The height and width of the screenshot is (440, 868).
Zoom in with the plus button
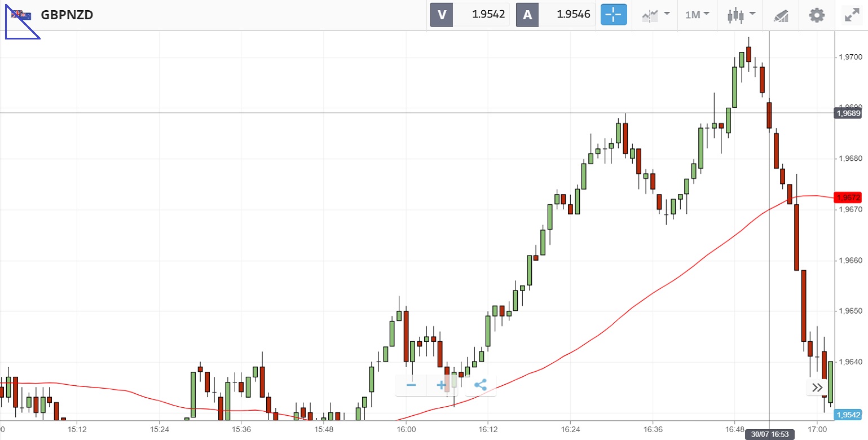[442, 385]
